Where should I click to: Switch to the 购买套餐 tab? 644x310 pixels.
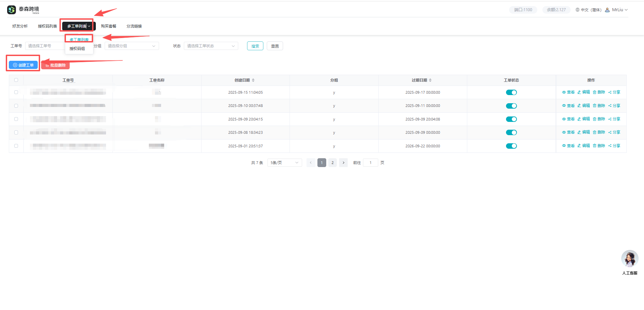point(108,26)
